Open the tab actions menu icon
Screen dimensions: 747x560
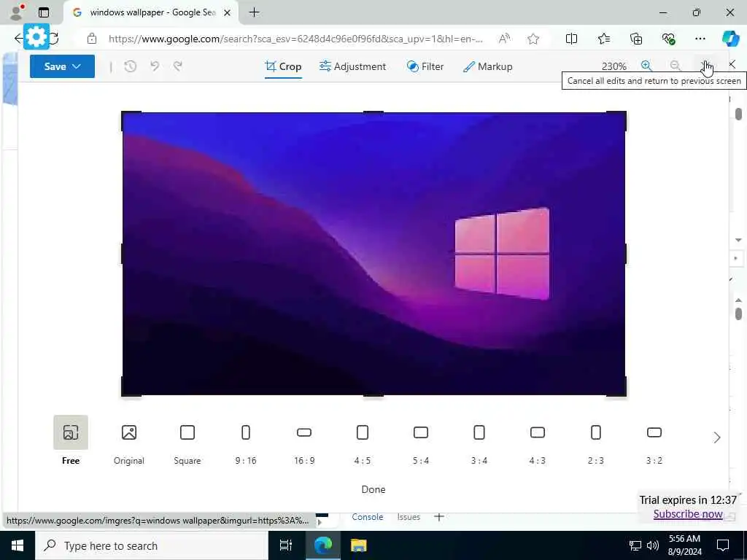[44, 13]
